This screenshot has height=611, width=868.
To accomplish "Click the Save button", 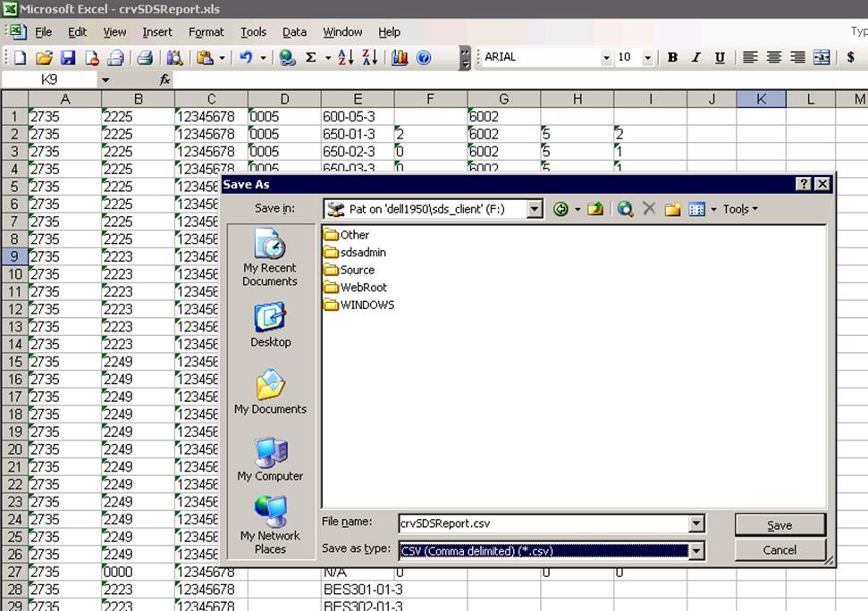I will (779, 523).
